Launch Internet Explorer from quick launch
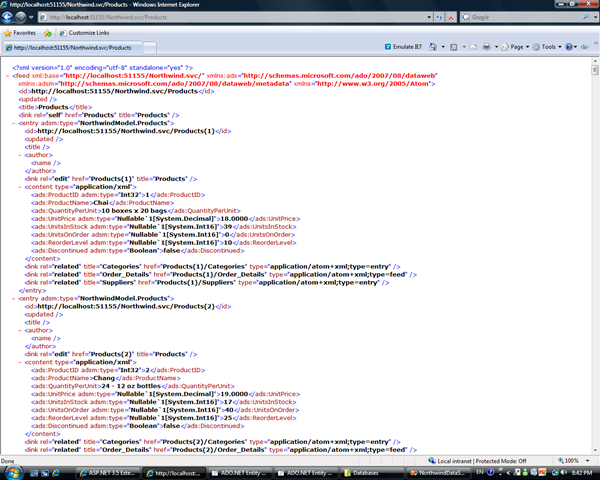The height and width of the screenshot is (480, 600). click(x=56, y=473)
